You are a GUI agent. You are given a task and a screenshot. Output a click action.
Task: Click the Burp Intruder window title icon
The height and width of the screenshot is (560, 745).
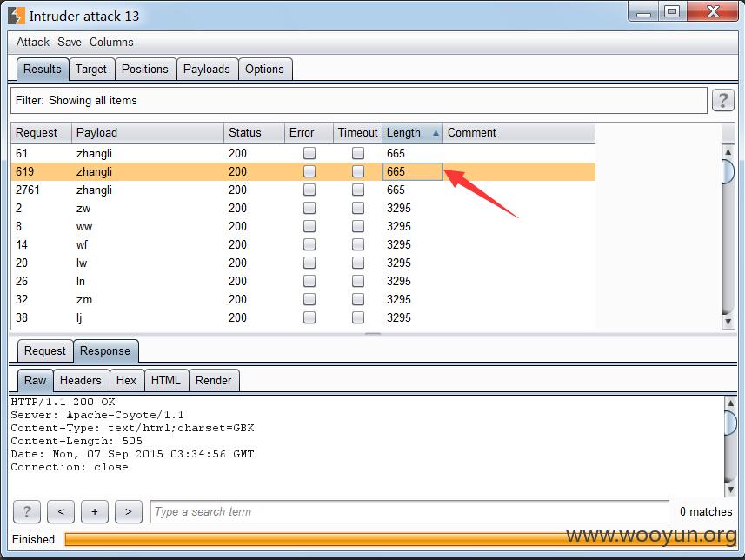[17, 15]
